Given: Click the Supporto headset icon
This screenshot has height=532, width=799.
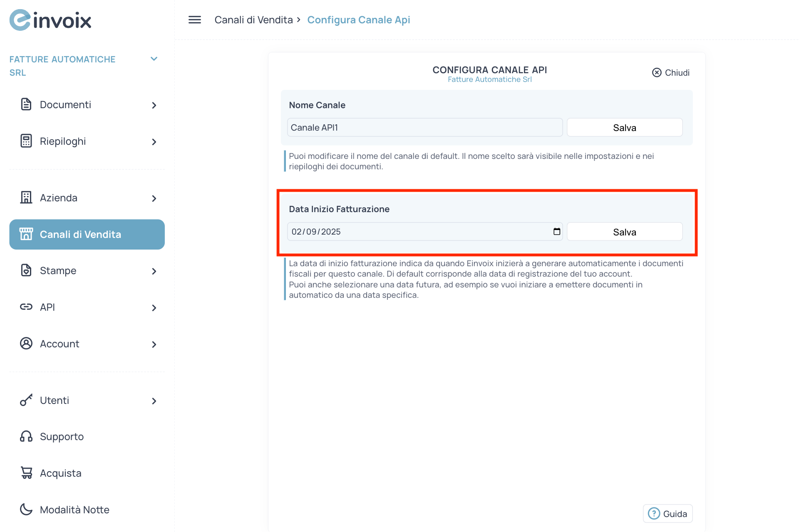Looking at the screenshot, I should (26, 436).
